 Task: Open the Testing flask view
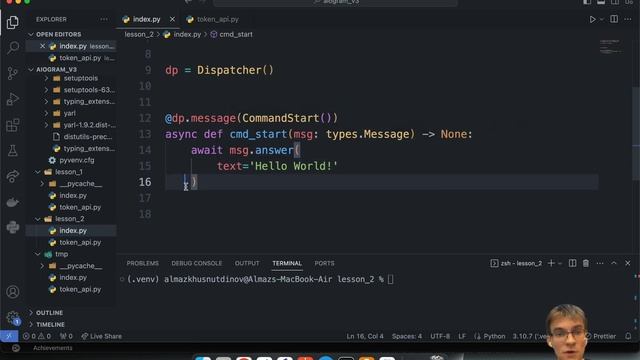[x=13, y=151]
